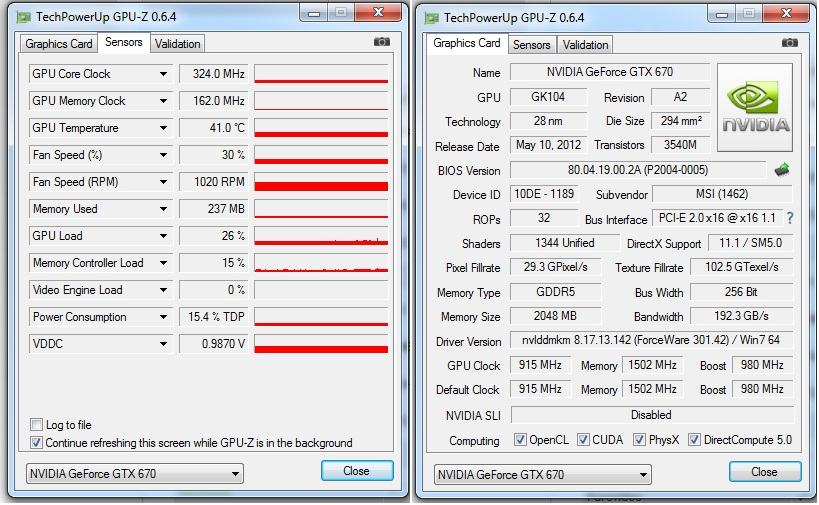The width and height of the screenshot is (819, 505).
Task: Click the Driver Version field
Action: (651, 340)
